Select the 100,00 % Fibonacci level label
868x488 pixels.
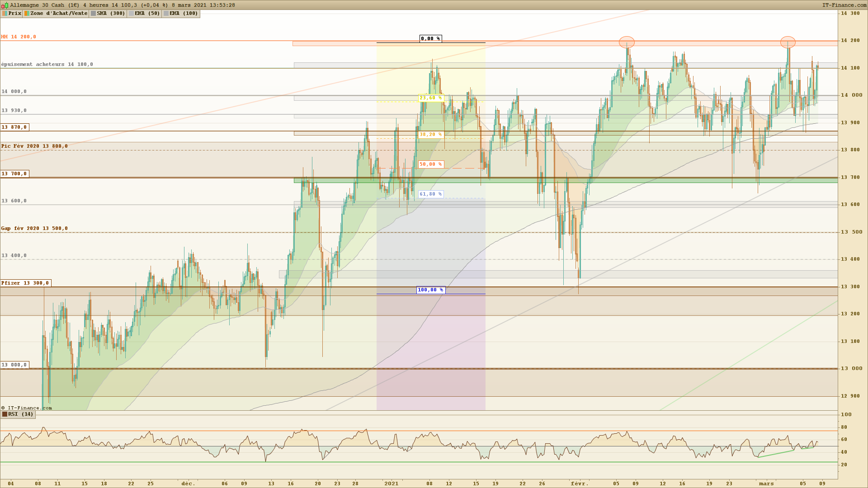click(430, 290)
